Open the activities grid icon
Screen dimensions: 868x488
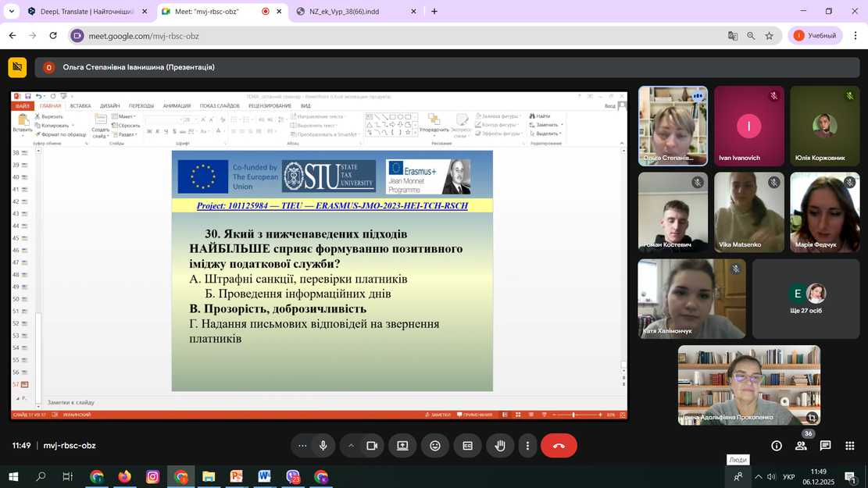849,446
